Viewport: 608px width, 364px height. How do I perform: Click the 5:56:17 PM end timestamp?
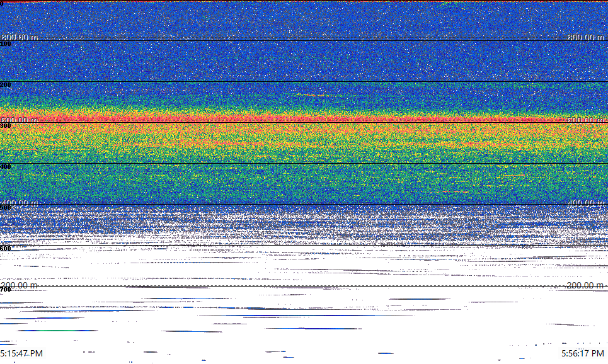click(x=582, y=353)
